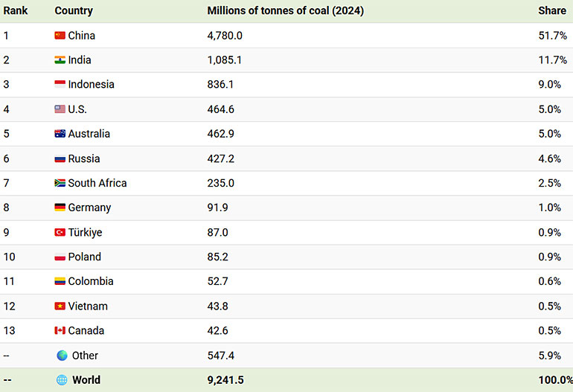
Task: Click Colombia's 0.6% share cell
Action: click(x=550, y=281)
